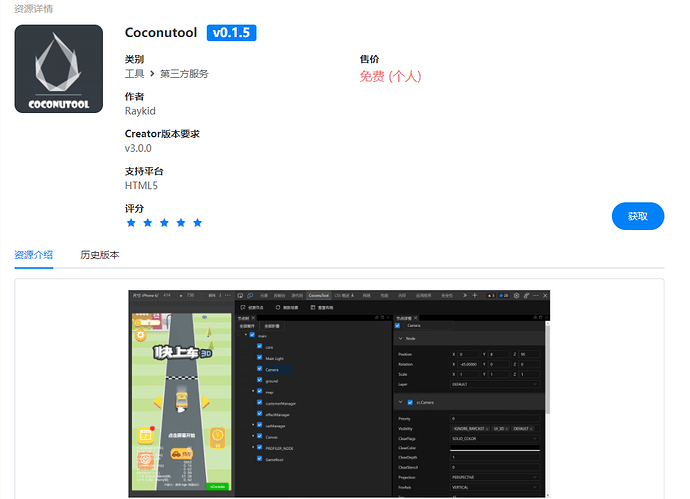Expand the carManager node arrow
The image size is (690, 499).
pos(253,425)
